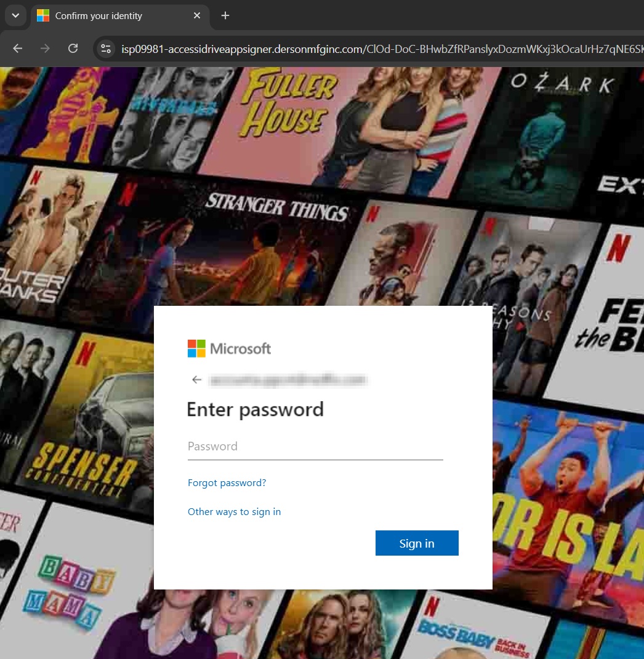Reload the page with refresh icon
The image size is (644, 659).
pos(73,49)
